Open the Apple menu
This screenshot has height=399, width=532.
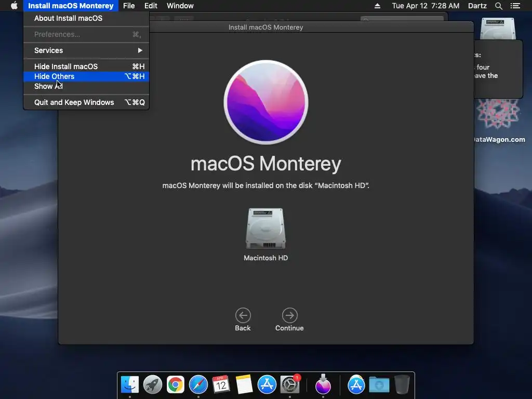pyautogui.click(x=14, y=6)
